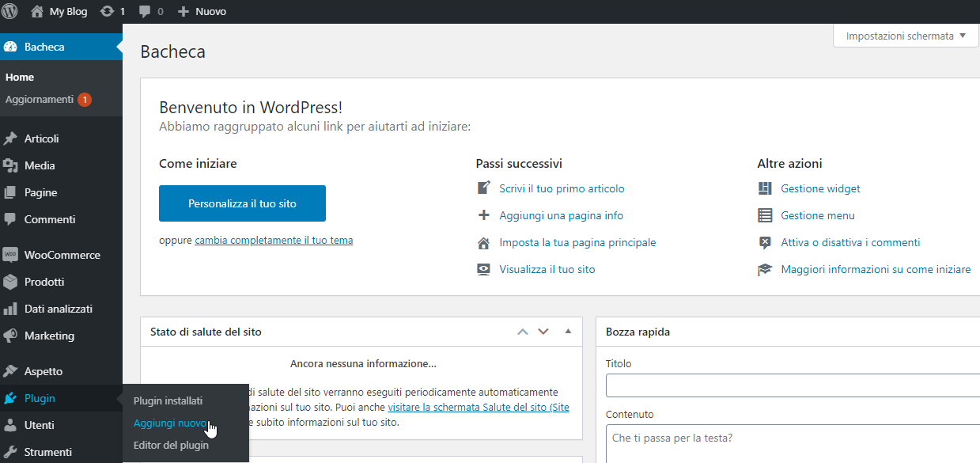Screen dimensions: 980x463
Task: Move Stato di salute panel up
Action: [522, 332]
